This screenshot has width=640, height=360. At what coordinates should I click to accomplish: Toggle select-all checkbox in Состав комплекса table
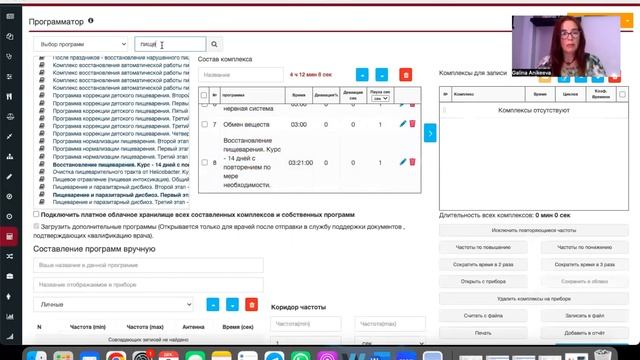204,95
